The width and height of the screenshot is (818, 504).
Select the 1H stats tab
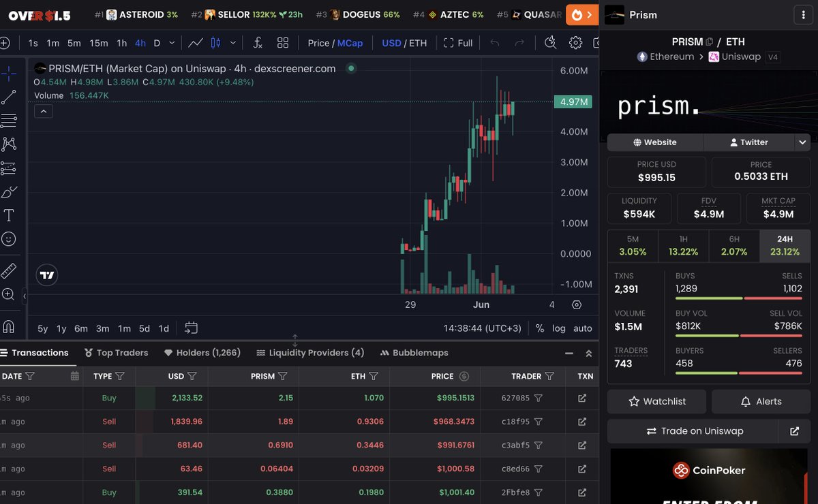[x=684, y=246]
